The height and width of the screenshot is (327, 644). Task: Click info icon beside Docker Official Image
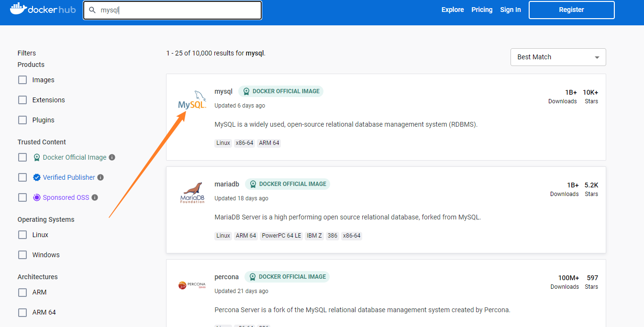[x=112, y=157]
